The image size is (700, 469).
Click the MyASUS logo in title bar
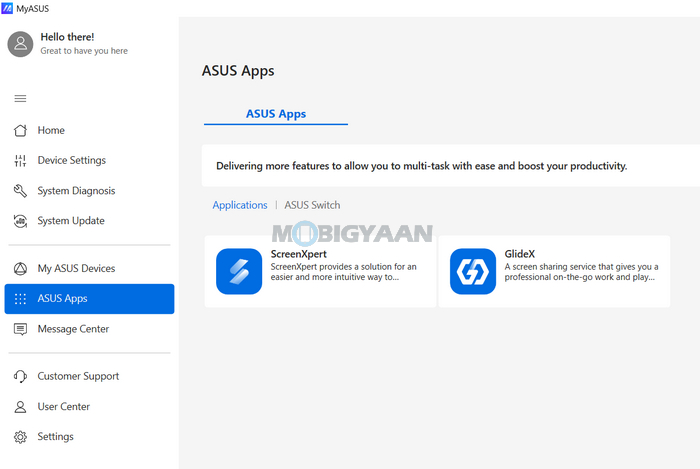(7, 8)
